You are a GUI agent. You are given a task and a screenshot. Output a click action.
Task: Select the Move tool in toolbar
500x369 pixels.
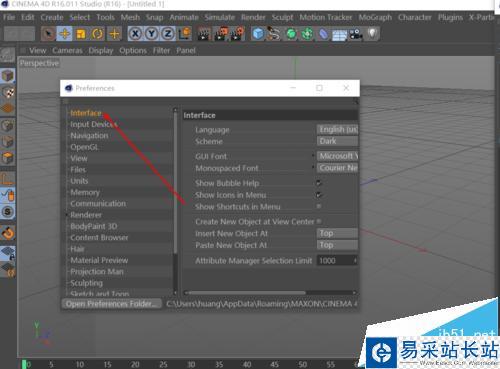[x=65, y=34]
